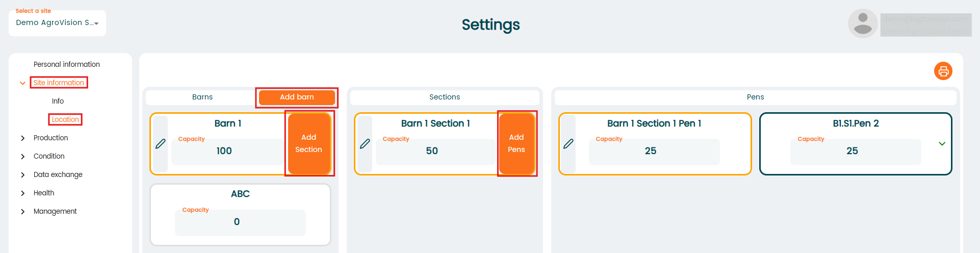This screenshot has height=253, width=980.
Task: Go to the Info subpage
Action: [58, 101]
